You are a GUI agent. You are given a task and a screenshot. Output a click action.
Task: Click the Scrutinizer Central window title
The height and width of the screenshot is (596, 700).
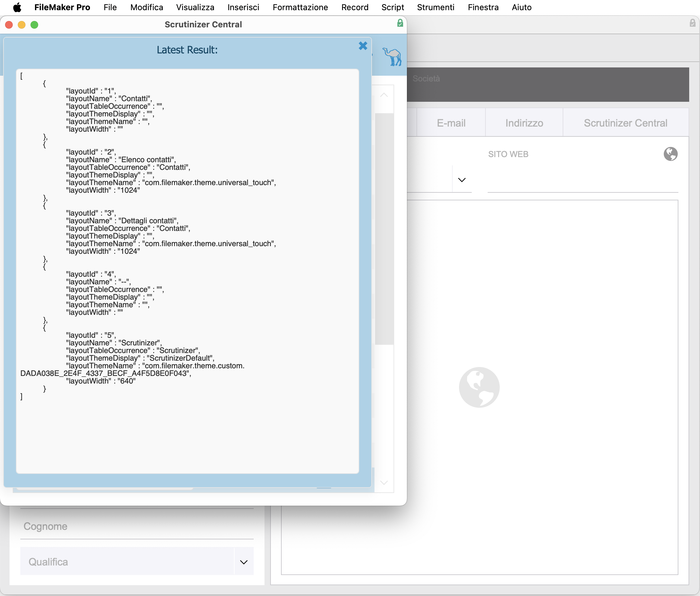tap(203, 24)
